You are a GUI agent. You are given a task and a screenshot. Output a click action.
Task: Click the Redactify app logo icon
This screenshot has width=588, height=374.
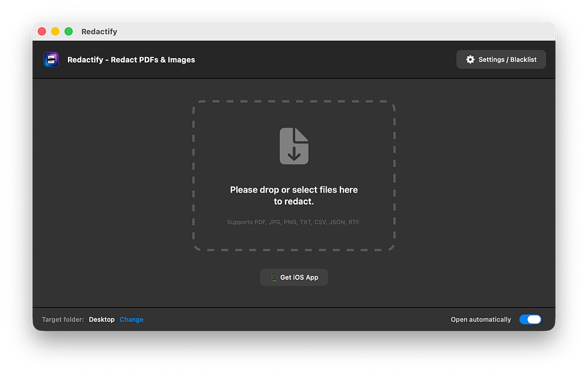click(x=51, y=60)
